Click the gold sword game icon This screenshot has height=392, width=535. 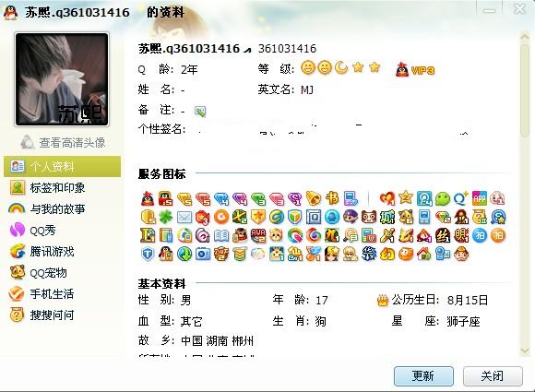(387, 235)
